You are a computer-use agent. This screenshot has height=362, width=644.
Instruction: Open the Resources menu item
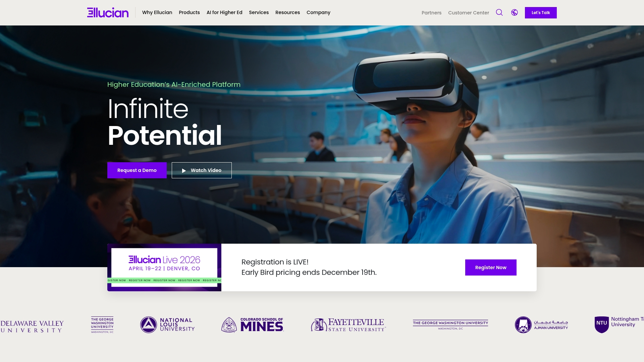[x=287, y=12]
